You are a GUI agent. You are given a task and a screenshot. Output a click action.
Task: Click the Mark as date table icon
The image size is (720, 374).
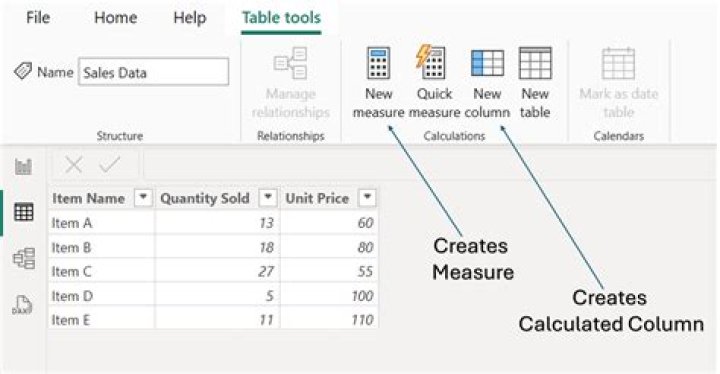coord(619,63)
